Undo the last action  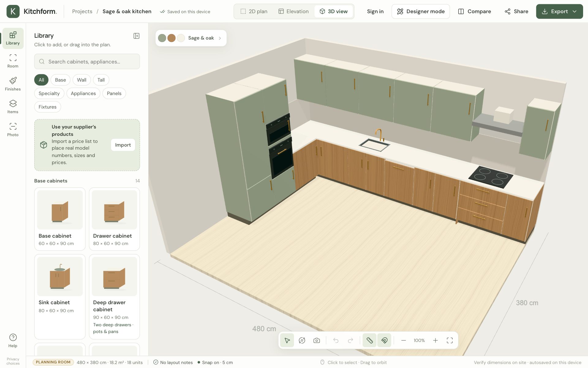pos(336,340)
